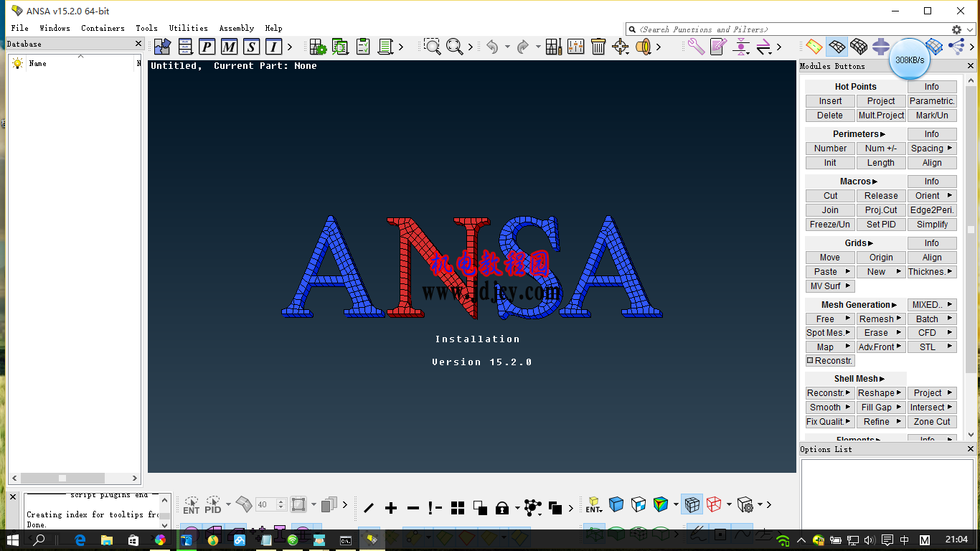The image size is (980, 551).
Task: Click the Database panel horizontal scrollbar thumb
Action: point(62,478)
